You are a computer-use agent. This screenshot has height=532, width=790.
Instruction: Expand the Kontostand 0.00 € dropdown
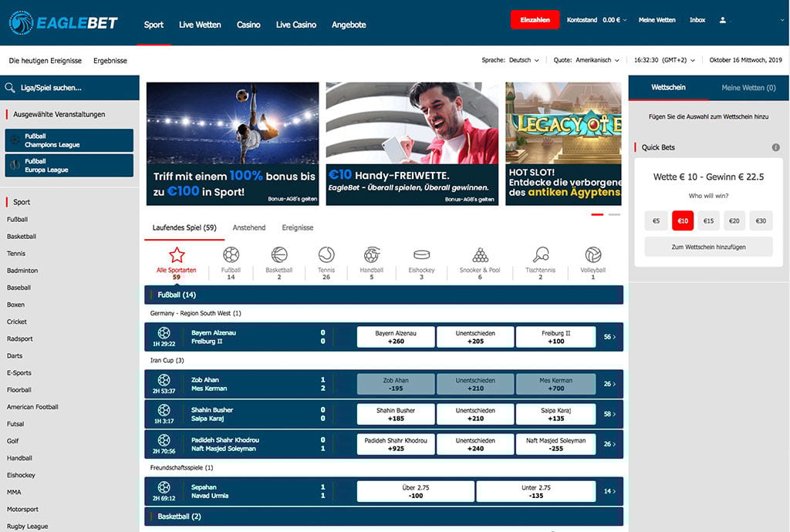[x=597, y=20]
